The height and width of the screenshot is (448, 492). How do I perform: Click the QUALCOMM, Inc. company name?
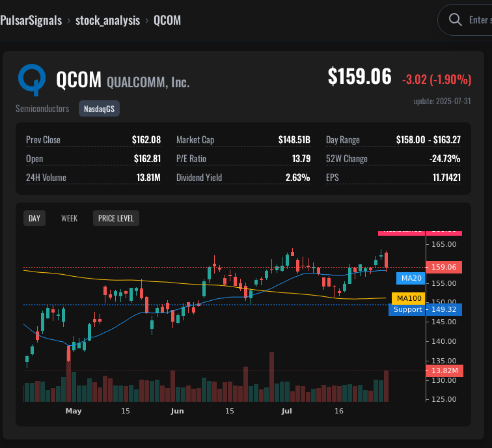tap(148, 82)
